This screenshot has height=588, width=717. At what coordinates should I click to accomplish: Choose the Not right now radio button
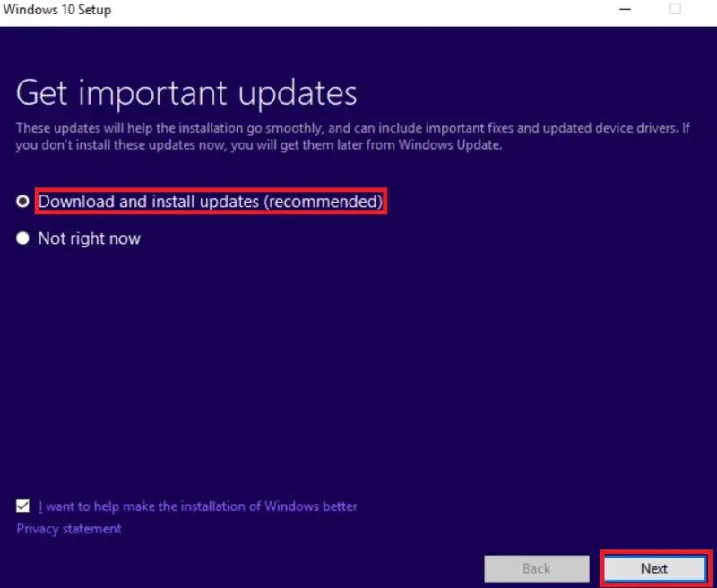pos(22,238)
